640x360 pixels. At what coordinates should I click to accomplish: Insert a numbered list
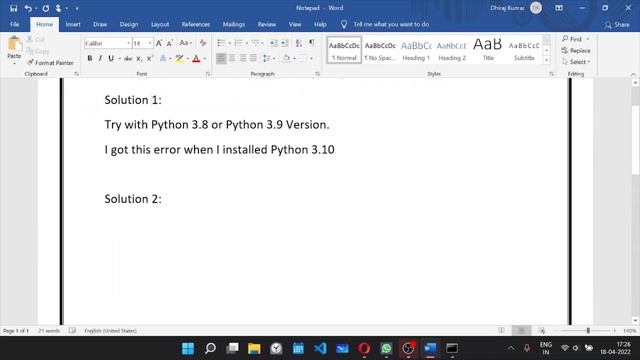[x=238, y=43]
